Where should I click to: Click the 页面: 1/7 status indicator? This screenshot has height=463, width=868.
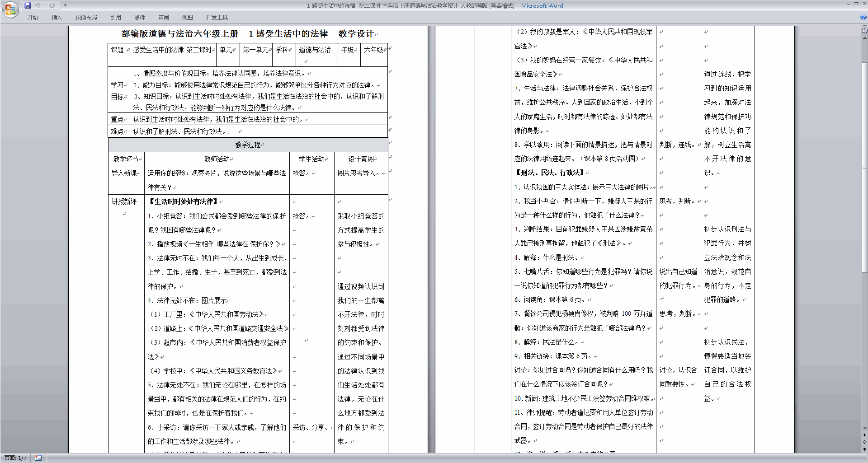click(x=15, y=458)
